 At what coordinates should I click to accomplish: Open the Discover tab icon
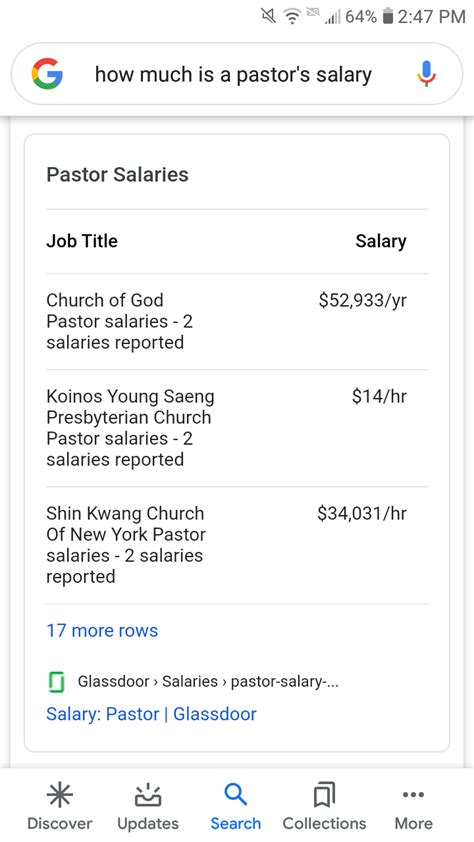(60, 795)
